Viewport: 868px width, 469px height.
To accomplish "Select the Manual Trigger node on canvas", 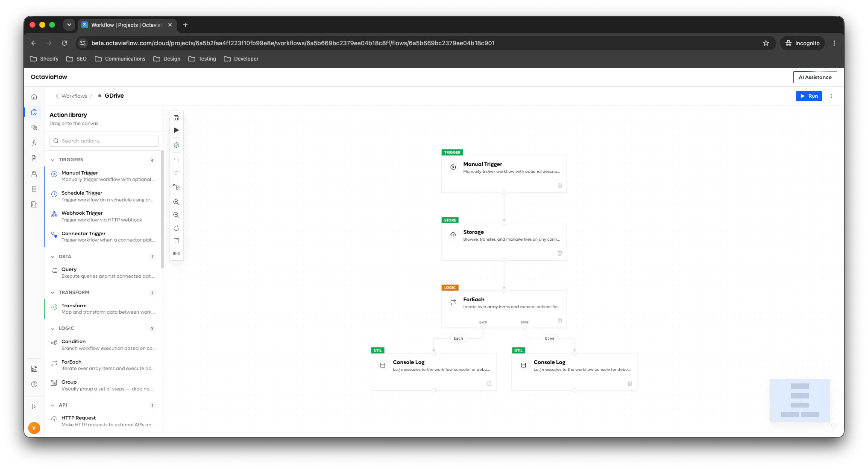I will (x=504, y=174).
